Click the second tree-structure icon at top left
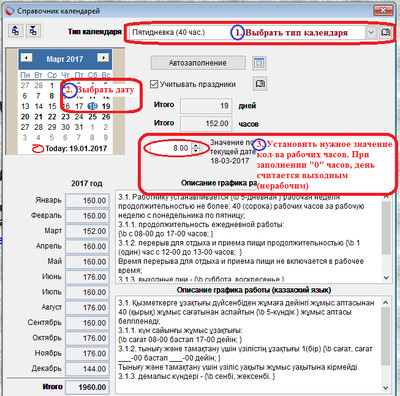The height and width of the screenshot is (396, 400). (33, 31)
